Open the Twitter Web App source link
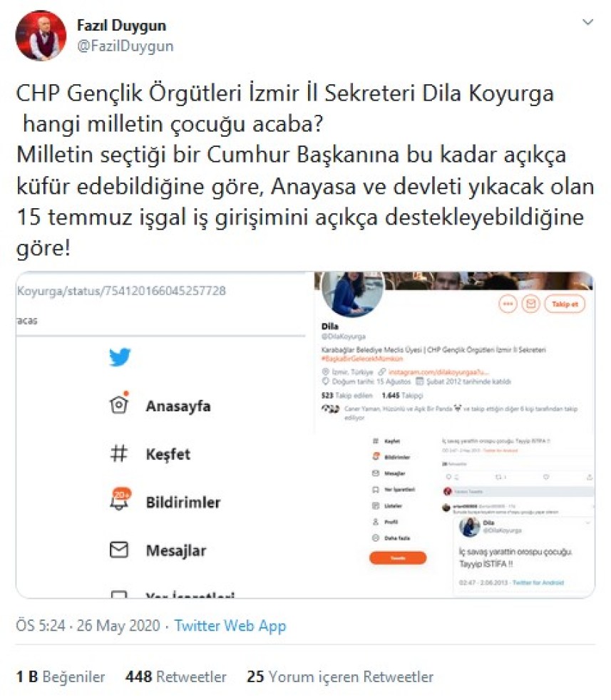The image size is (611, 700). [x=230, y=625]
